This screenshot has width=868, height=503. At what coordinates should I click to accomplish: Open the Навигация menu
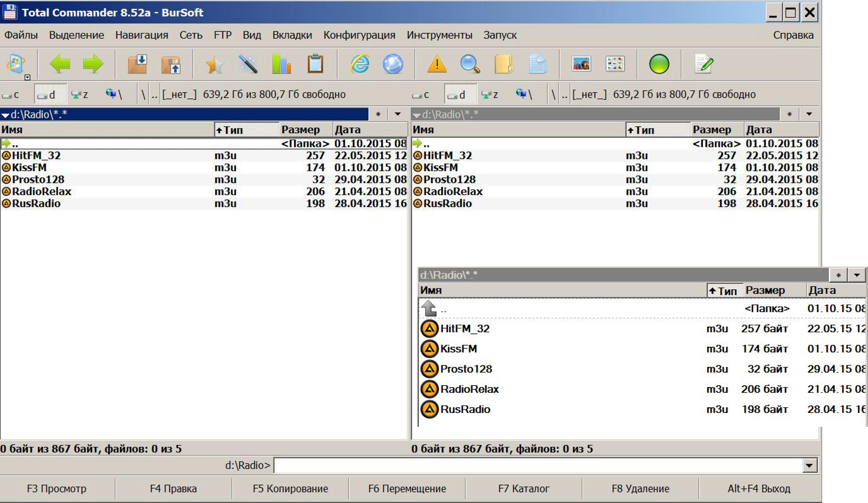point(142,35)
